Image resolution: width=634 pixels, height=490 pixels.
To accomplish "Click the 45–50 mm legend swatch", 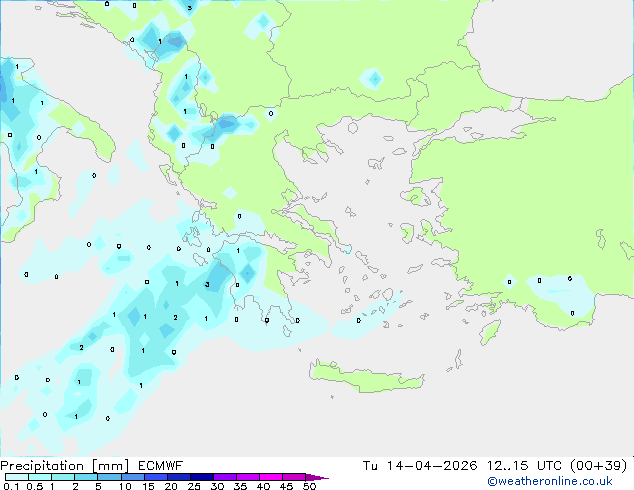I will pyautogui.click(x=294, y=477).
